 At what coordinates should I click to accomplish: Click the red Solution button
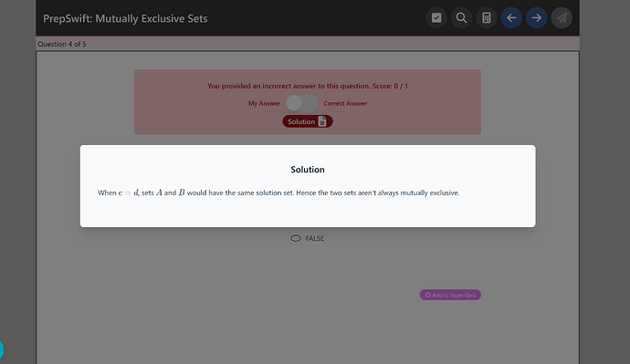[x=308, y=121]
